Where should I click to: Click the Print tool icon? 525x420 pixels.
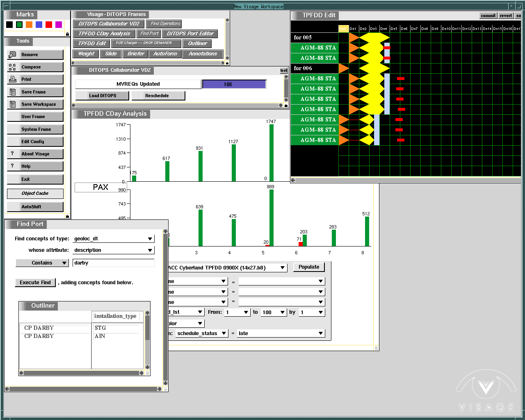pos(12,79)
